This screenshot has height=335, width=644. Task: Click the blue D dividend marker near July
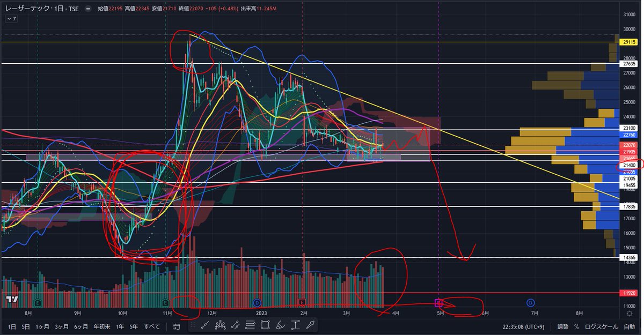click(x=530, y=303)
